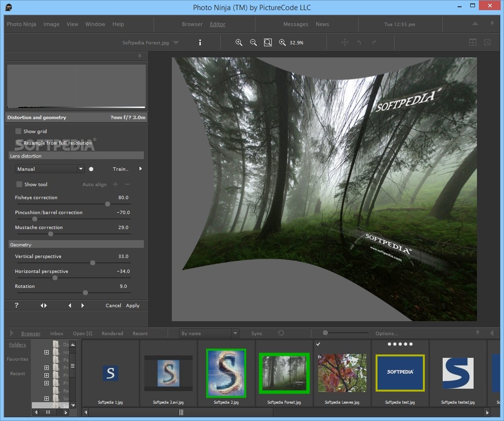Click the pin icon above the histogram

coord(140,56)
